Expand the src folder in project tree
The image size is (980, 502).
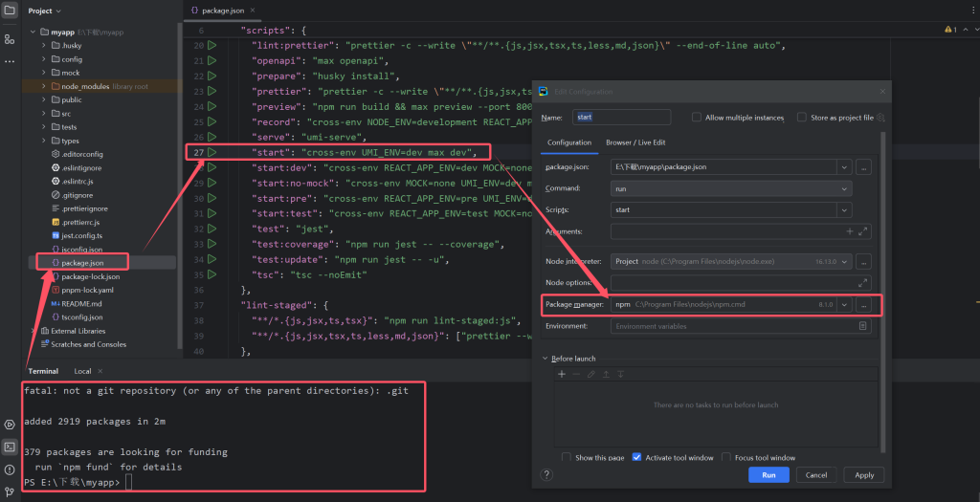point(44,114)
